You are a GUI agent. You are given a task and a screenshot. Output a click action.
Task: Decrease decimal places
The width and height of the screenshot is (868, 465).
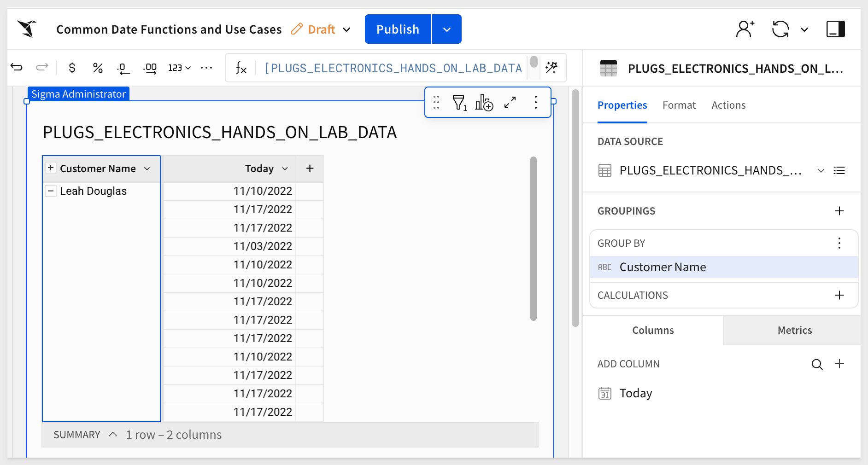click(123, 69)
